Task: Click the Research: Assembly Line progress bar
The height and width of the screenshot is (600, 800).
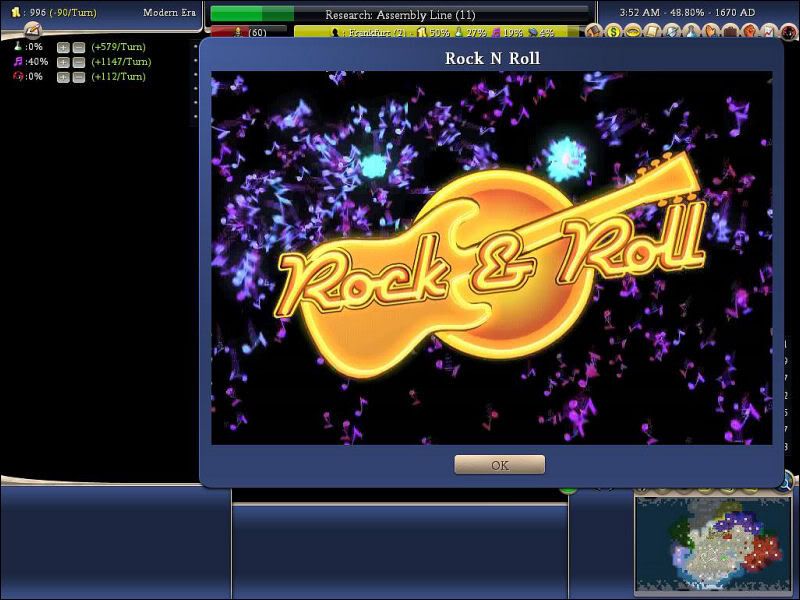Action: [x=400, y=14]
